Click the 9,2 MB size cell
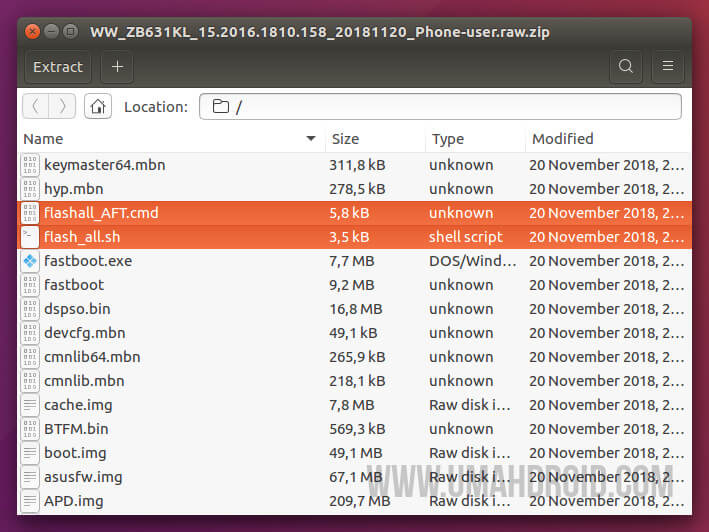Viewport: 709px width, 532px height. point(352,285)
